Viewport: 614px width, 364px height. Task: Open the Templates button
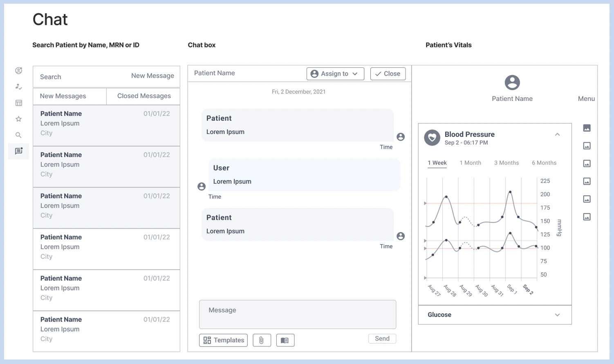(x=224, y=340)
